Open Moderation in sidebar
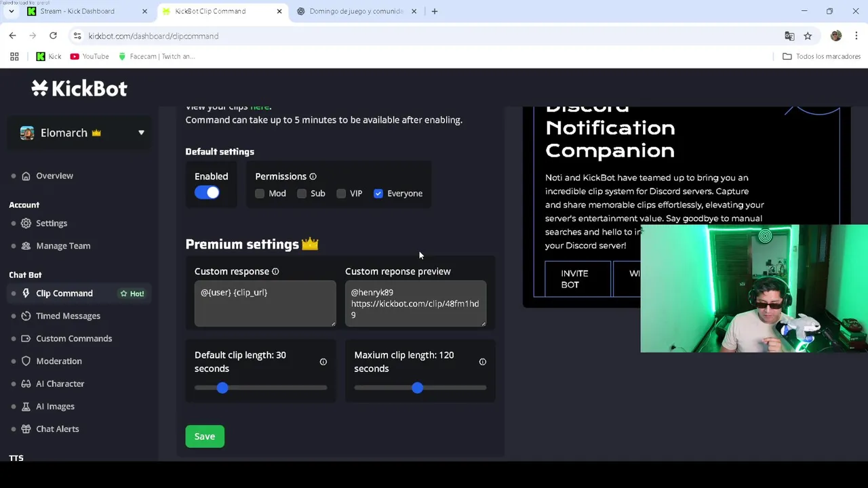This screenshot has height=488, width=868. [59, 361]
